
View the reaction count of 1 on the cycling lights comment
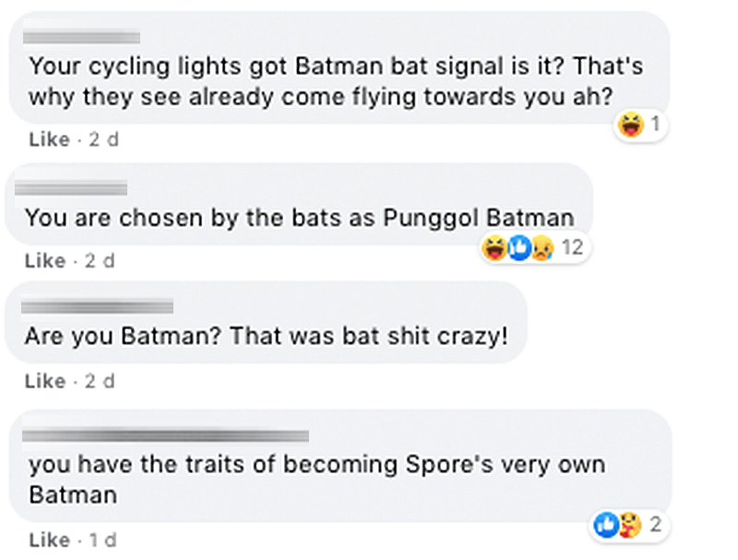(x=654, y=126)
